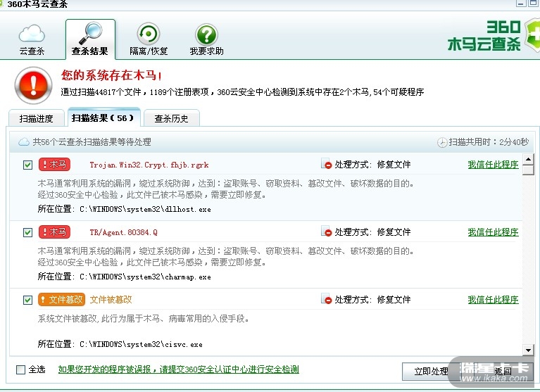
Task: Click the 360木马云查杀 logo
Action: click(x=493, y=35)
